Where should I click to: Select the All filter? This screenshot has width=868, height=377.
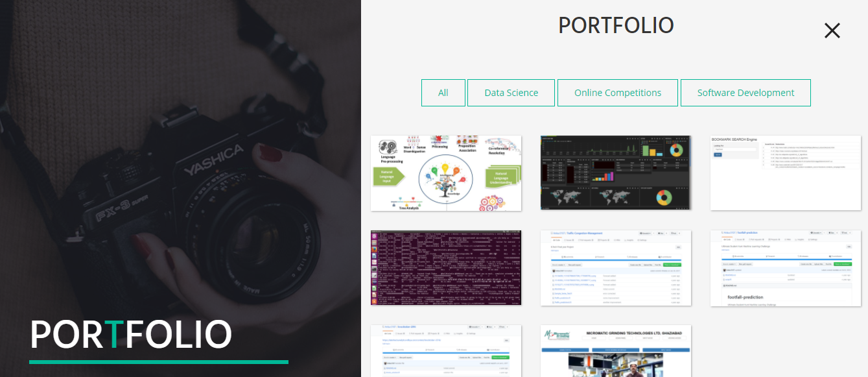443,92
